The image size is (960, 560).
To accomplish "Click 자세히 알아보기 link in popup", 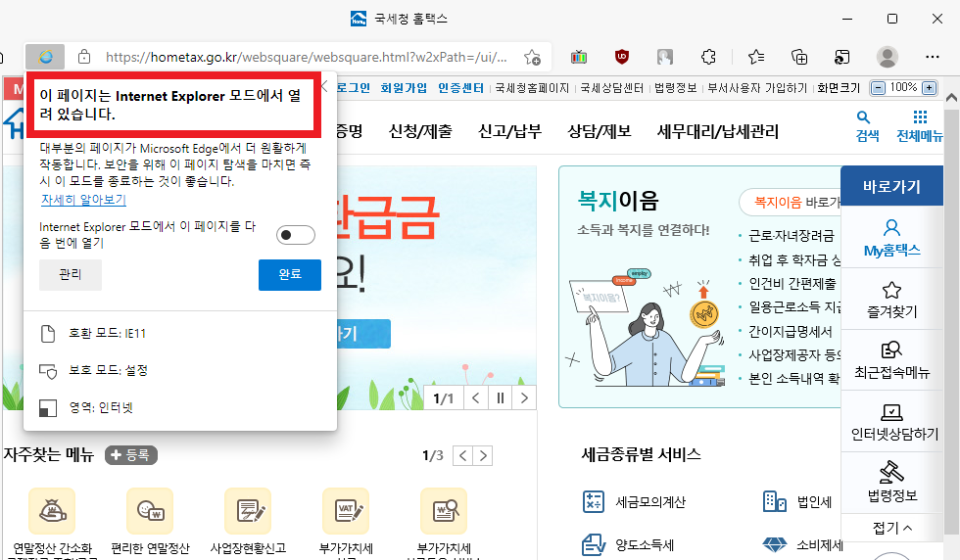I will click(x=83, y=200).
